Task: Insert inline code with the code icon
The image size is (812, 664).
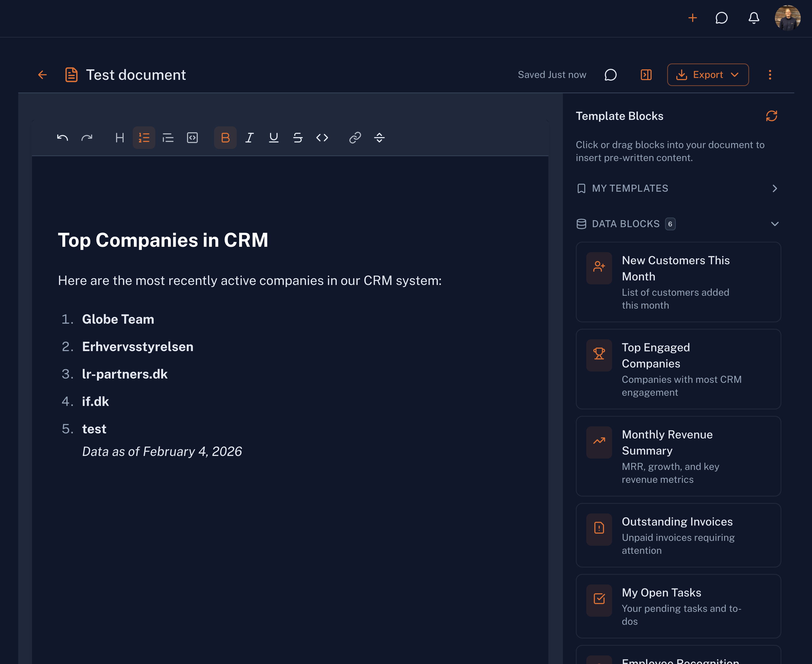Action: (322, 138)
